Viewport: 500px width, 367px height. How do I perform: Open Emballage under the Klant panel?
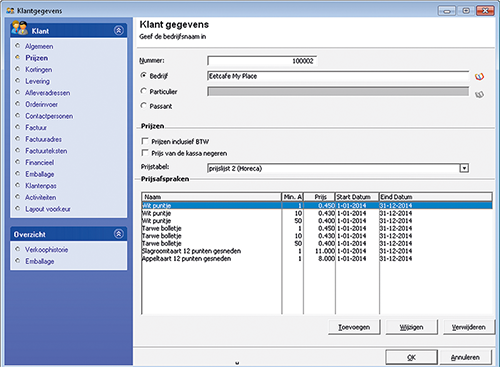40,174
